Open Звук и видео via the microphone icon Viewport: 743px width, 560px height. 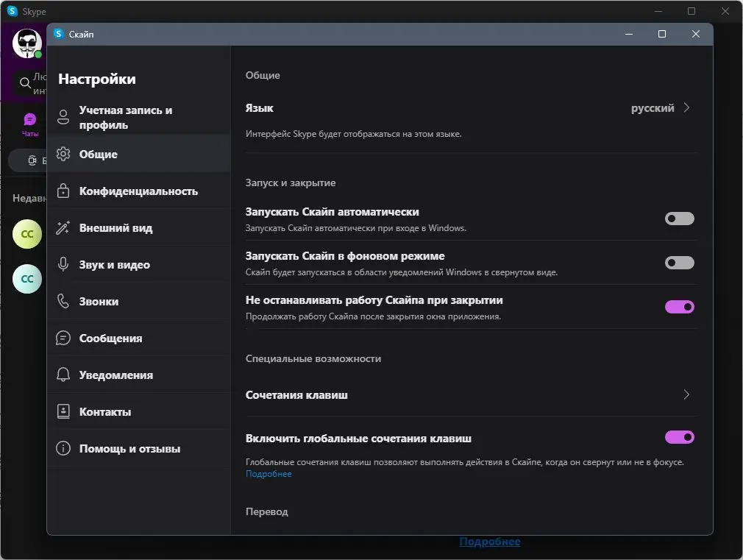point(63,264)
